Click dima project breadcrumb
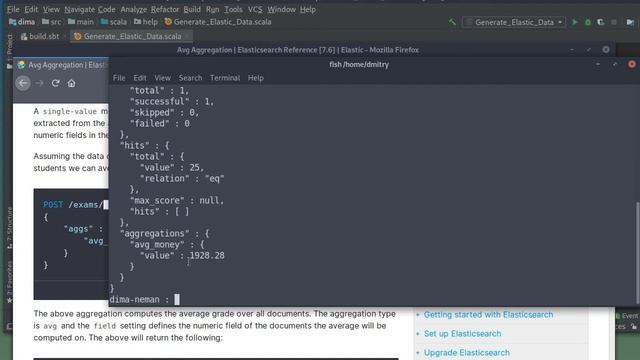This screenshot has width=640, height=360. coord(22,22)
